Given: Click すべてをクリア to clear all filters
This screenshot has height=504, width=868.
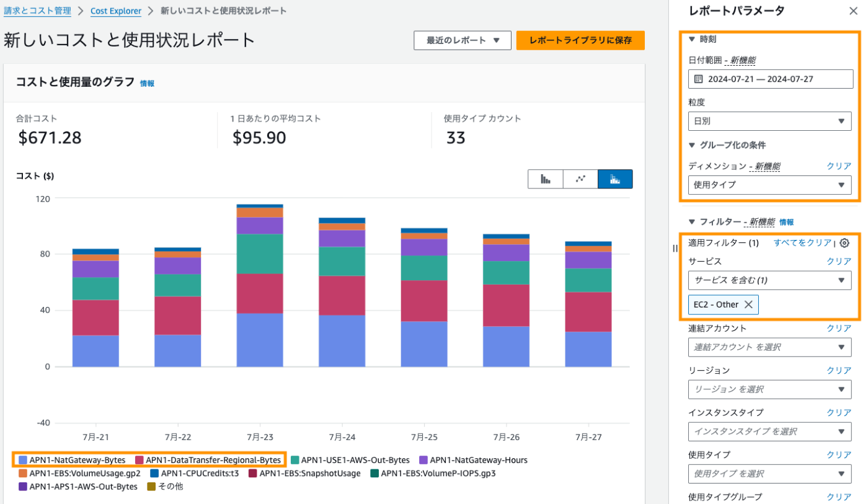Looking at the screenshot, I should pos(802,243).
